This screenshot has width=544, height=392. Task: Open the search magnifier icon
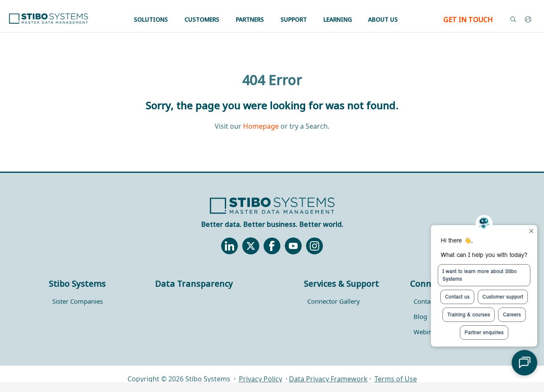tap(513, 20)
